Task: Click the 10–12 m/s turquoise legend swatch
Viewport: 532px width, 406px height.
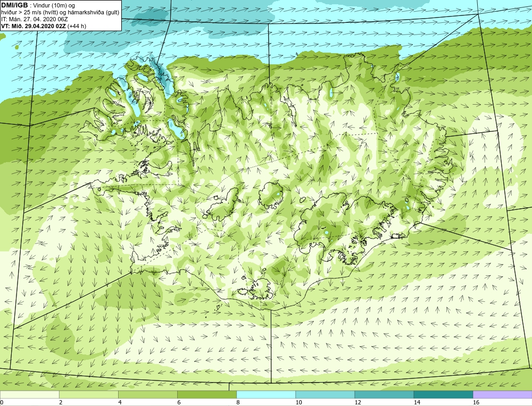Action: coord(325,394)
